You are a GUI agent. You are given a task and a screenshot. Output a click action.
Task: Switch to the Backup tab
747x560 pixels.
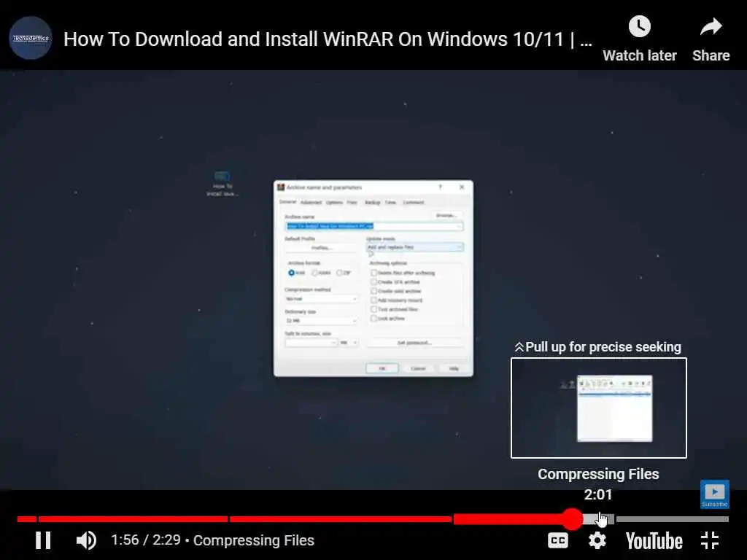pos(373,203)
